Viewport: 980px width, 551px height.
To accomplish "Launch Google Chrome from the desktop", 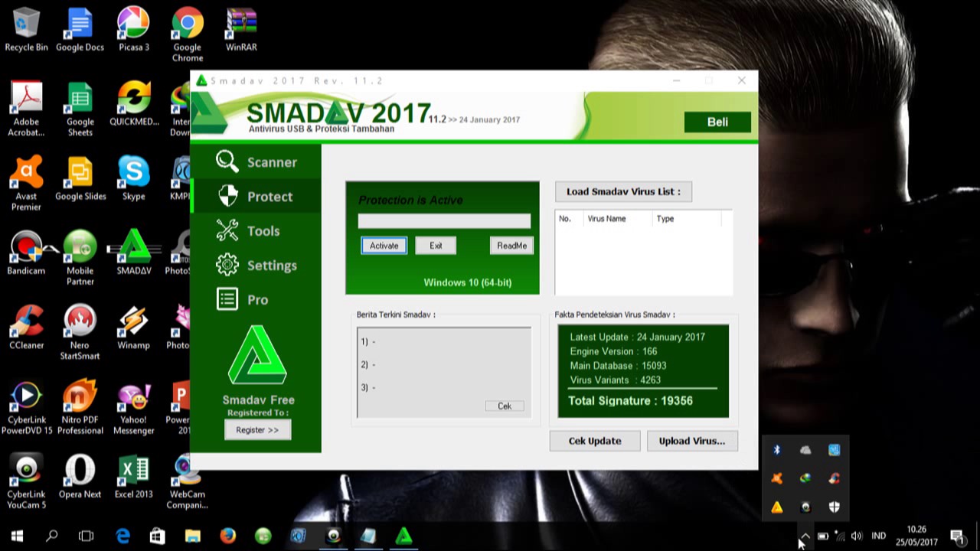I will [188, 35].
